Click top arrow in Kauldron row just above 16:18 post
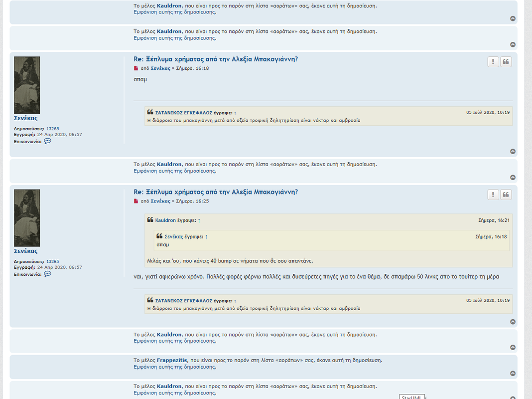The image size is (532, 399). 513,44
